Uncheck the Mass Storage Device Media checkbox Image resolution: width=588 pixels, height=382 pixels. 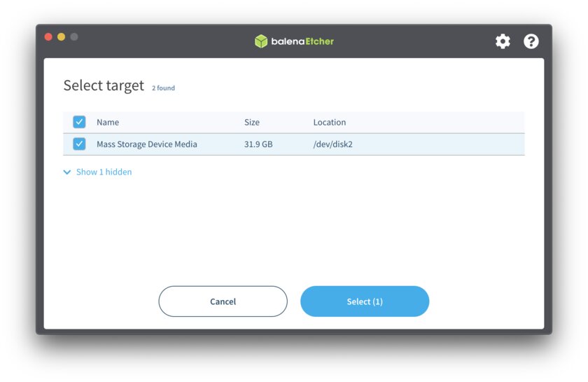coord(79,144)
